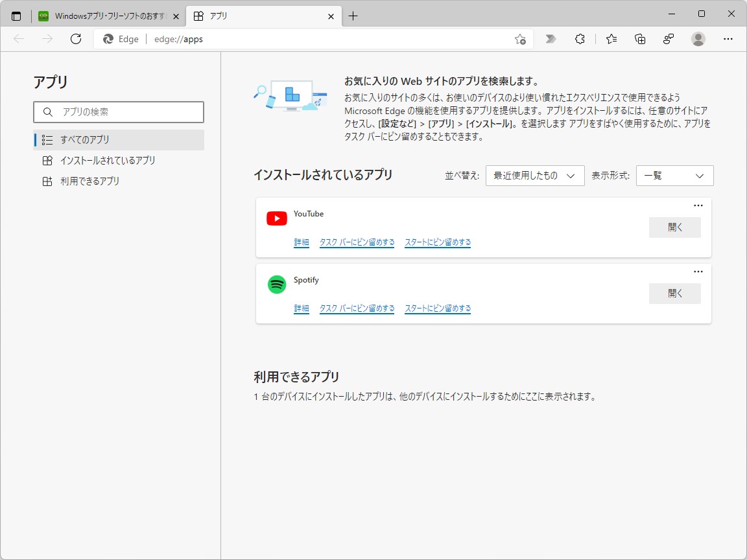Open the browser profile avatar icon

[698, 39]
